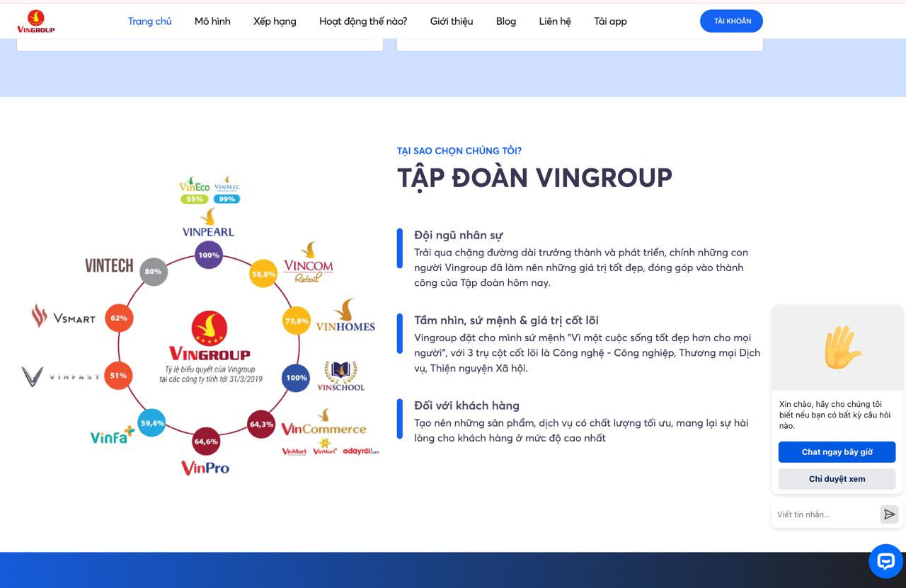Click the Vincom Retail logo
The height and width of the screenshot is (588, 906).
point(308,262)
